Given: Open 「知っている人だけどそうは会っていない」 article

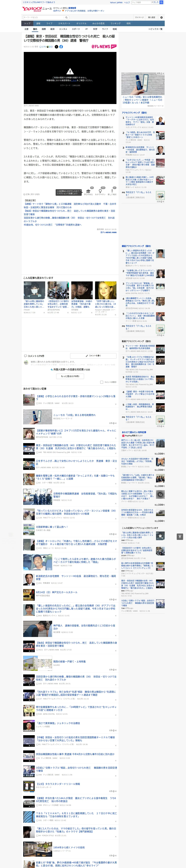Looking at the screenshot, I should pos(76,512).
